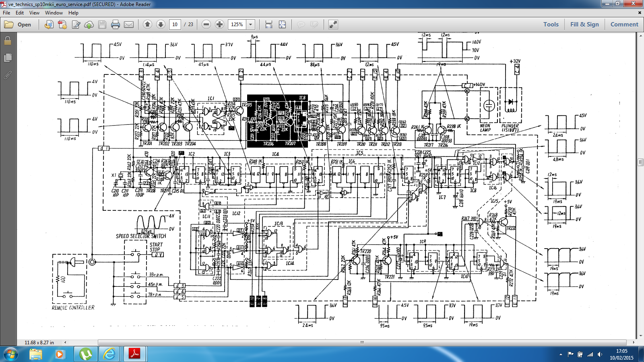Click the NEON LAMP label on schematic
The image size is (644, 362).
point(485,128)
